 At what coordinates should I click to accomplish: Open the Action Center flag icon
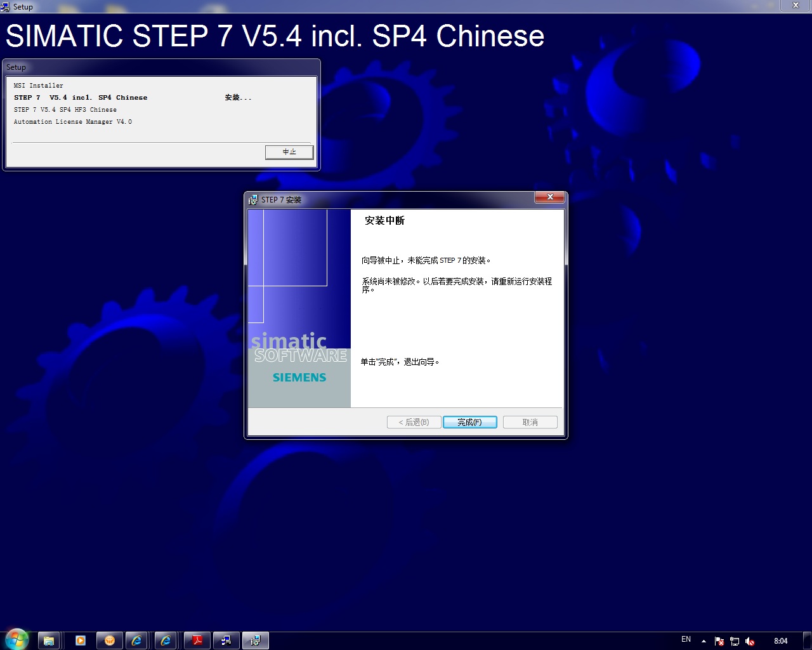pos(719,641)
